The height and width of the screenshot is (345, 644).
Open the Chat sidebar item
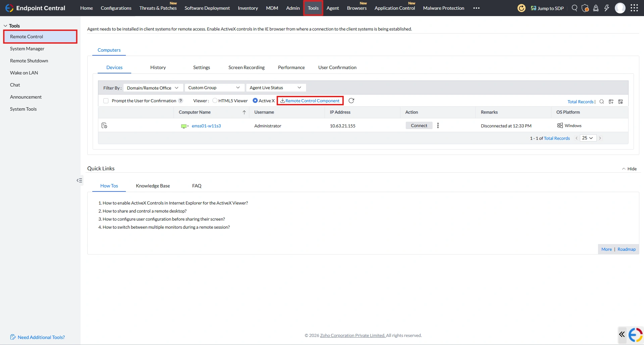[15, 85]
